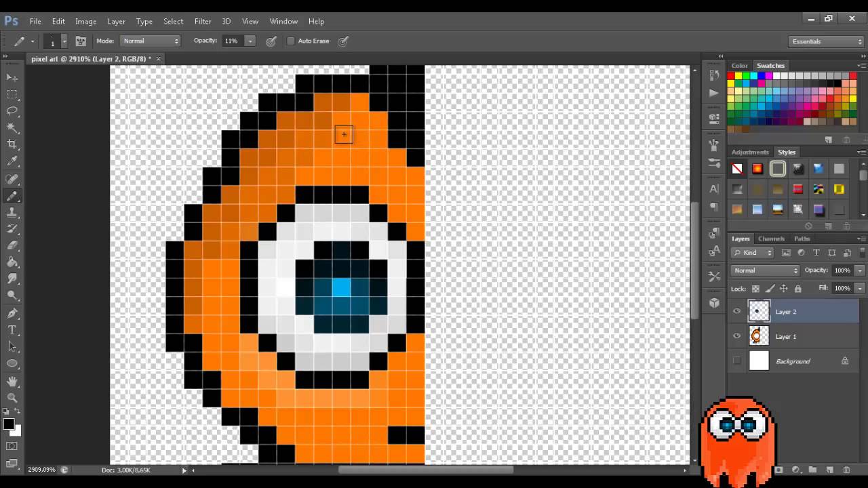Open the layer Fill dropdown arrow
The width and height of the screenshot is (868, 488).
click(860, 288)
